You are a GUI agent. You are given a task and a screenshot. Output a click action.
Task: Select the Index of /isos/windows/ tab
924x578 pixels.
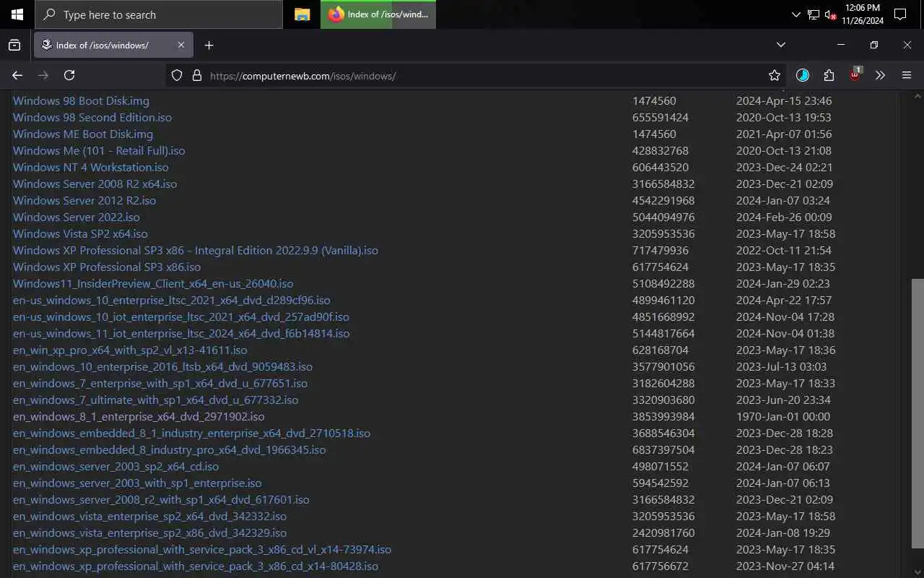click(x=113, y=45)
